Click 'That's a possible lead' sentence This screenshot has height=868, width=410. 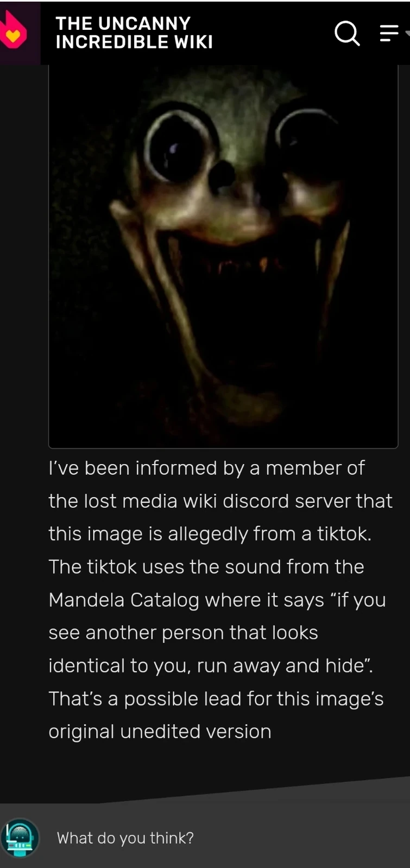(x=145, y=699)
